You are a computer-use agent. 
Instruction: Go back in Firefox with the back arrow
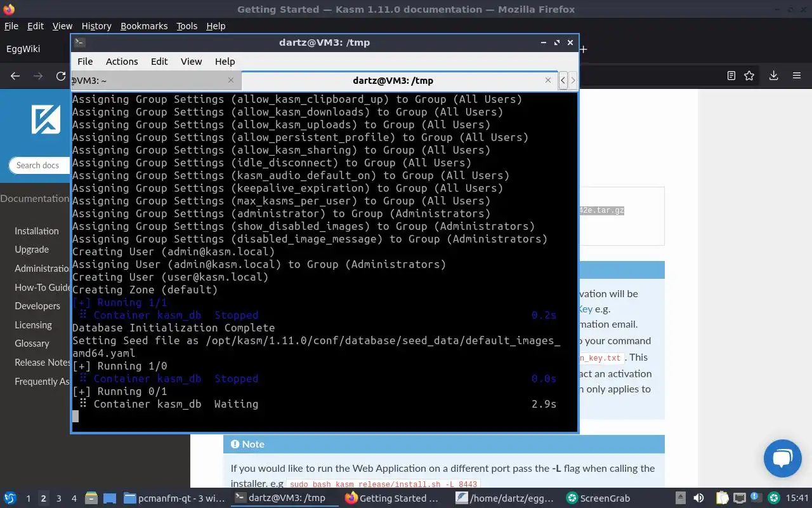15,76
